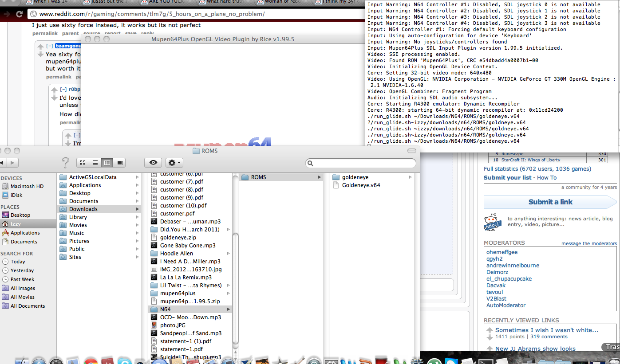Open the 'Submit your list' link

pos(507,178)
